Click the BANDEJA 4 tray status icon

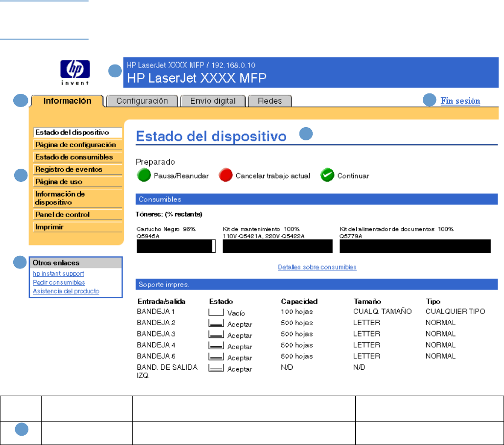tap(216, 346)
